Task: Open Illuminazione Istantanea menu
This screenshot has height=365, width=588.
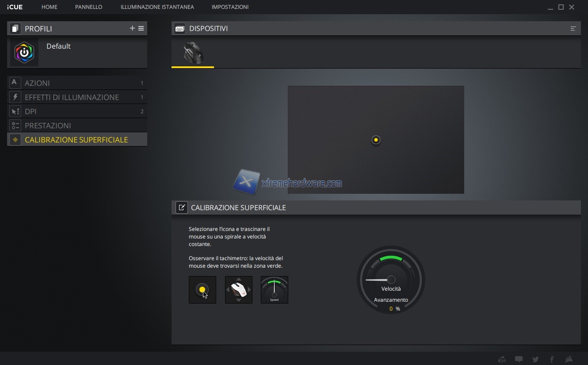Action: click(x=157, y=7)
